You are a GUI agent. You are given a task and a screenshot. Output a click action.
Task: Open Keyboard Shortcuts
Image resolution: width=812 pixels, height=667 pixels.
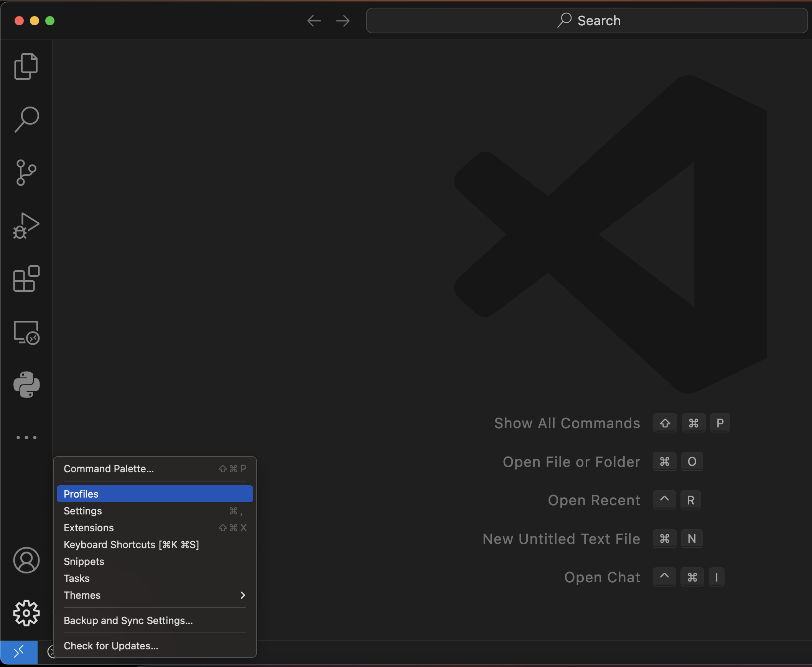click(131, 544)
